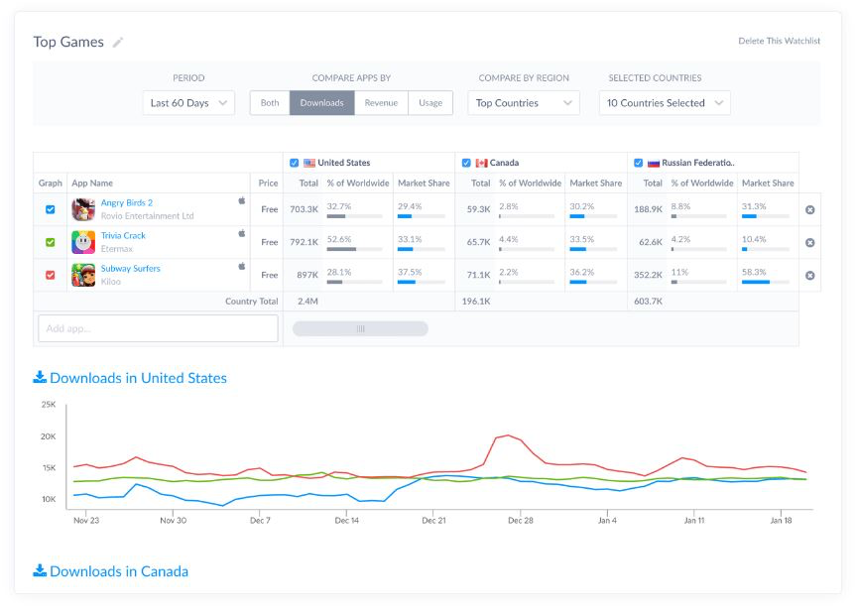Viewport: 856px width, 616px height.
Task: Click the Trivia Crack app icon
Action: pyautogui.click(x=83, y=242)
